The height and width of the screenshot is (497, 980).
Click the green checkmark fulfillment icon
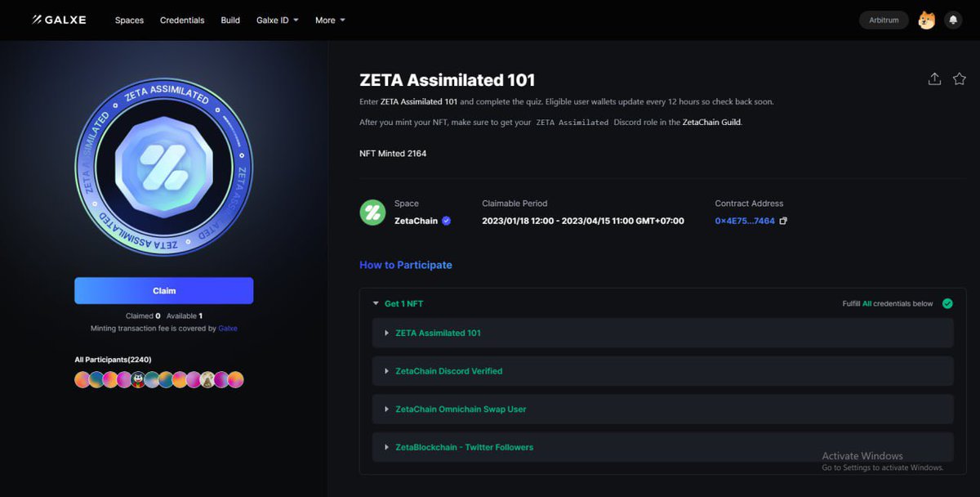(x=947, y=302)
